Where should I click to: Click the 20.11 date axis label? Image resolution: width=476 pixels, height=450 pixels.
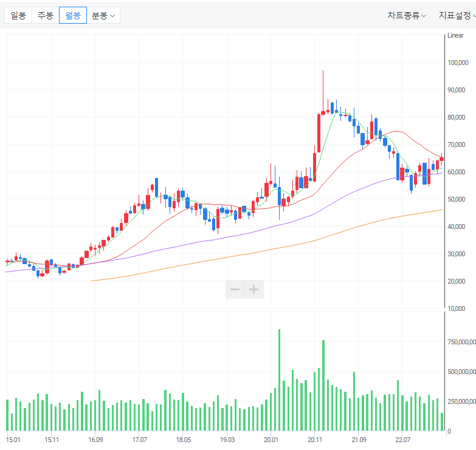[x=315, y=440]
